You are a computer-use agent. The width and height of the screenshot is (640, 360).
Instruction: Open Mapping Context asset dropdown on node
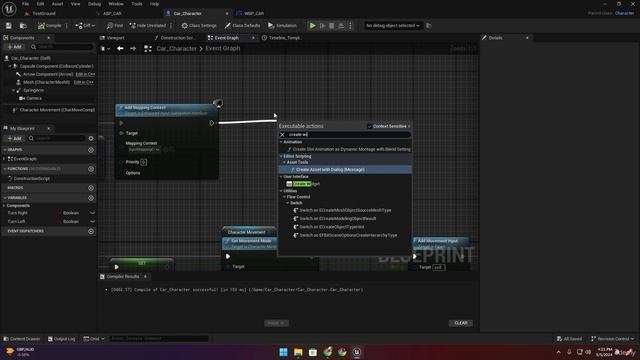click(144, 150)
